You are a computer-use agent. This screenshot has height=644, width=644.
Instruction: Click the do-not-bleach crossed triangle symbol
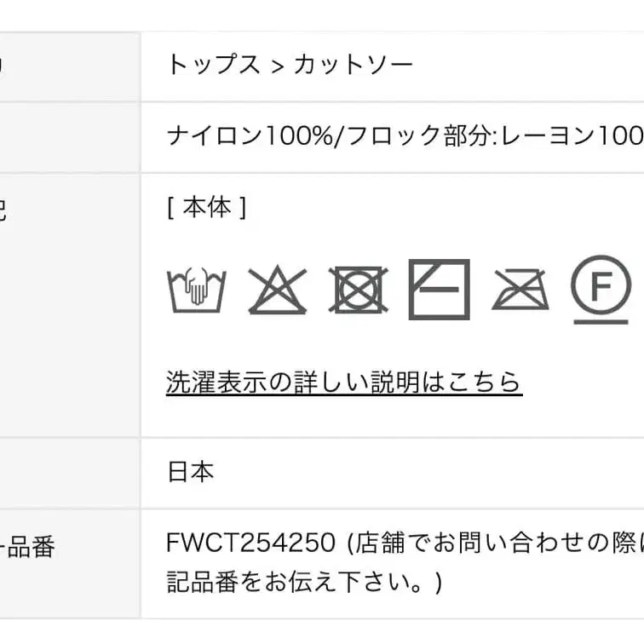pos(277,290)
